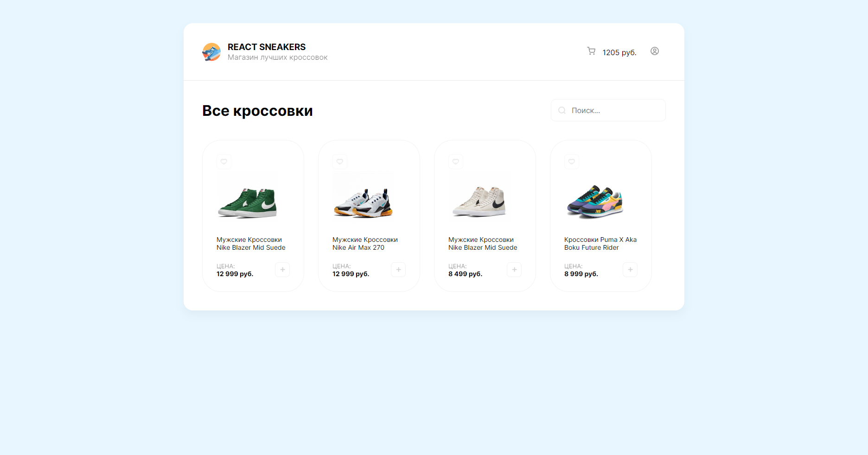868x455 pixels.
Task: Open the Nike Air Max 270 product link
Action: pos(364,243)
